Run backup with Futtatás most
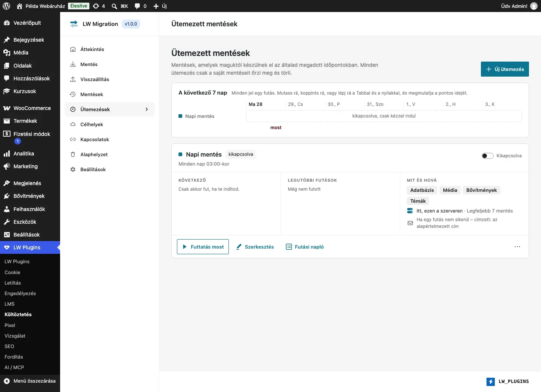541x392 pixels. click(203, 247)
